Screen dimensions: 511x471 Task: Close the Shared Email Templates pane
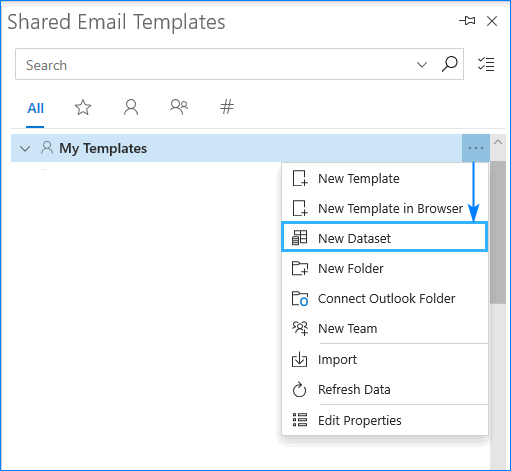coord(492,21)
